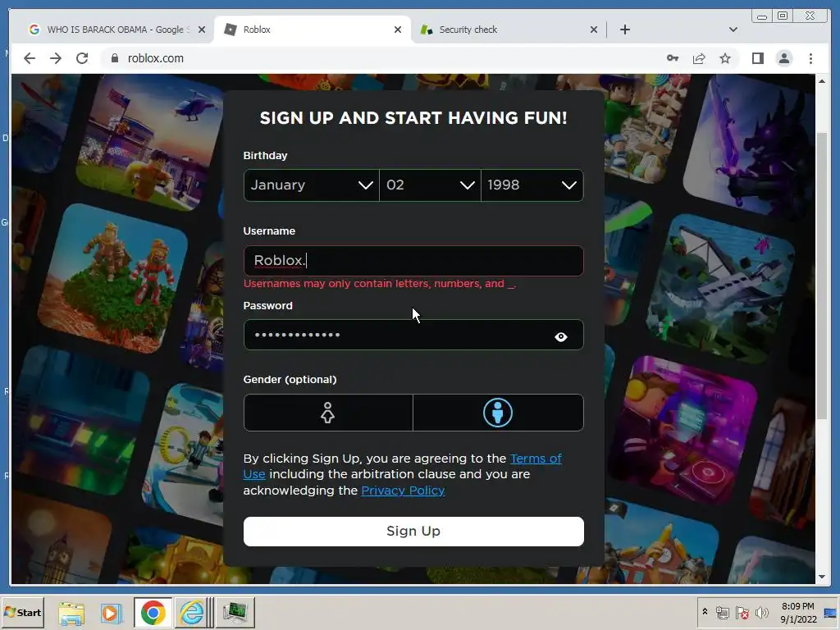Click into the Username field
Image resolution: width=840 pixels, height=630 pixels.
(413, 261)
